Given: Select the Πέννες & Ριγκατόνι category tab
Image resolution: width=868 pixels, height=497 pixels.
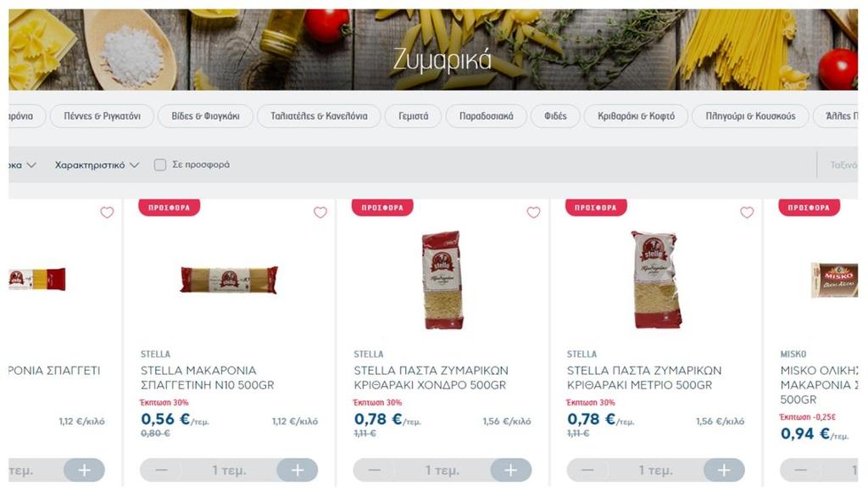Looking at the screenshot, I should coord(102,116).
